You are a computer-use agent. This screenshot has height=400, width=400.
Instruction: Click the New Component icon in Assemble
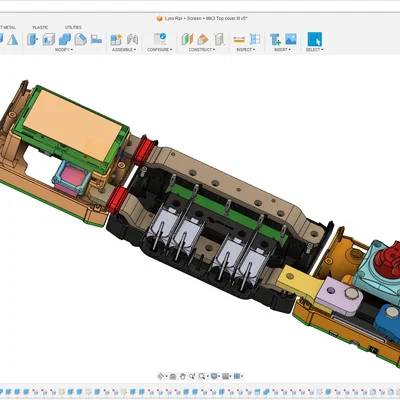point(116,39)
